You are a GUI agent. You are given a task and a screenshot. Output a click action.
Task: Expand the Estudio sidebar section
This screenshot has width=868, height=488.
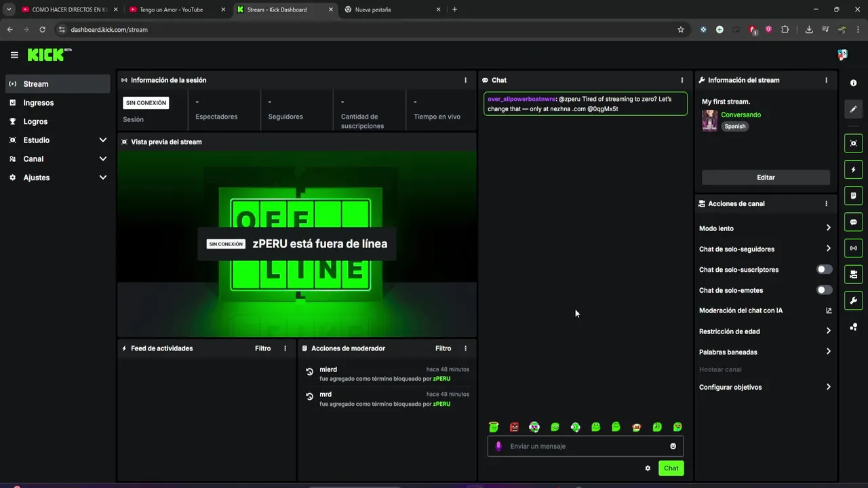tap(103, 140)
